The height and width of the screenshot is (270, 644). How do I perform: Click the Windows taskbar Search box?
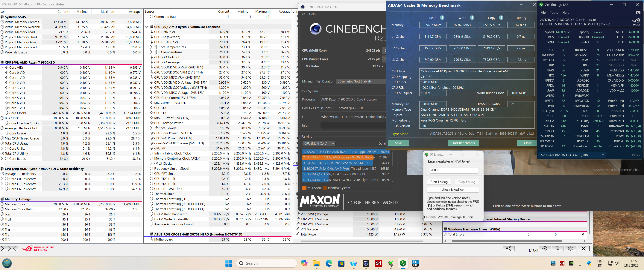click(x=267, y=263)
